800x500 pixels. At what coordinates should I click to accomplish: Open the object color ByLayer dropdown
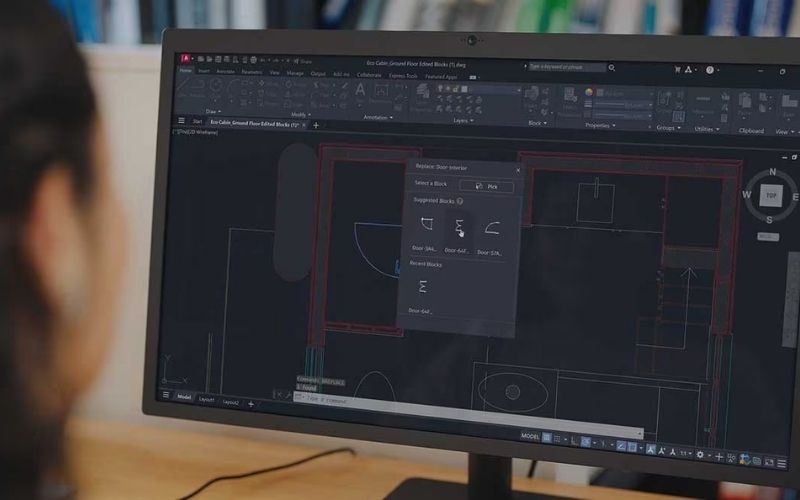[x=626, y=94]
